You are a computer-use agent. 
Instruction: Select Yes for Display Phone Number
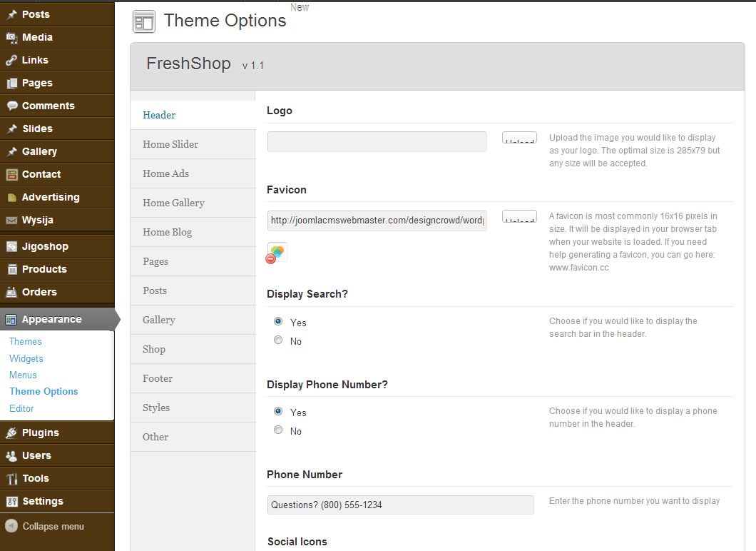coord(278,412)
